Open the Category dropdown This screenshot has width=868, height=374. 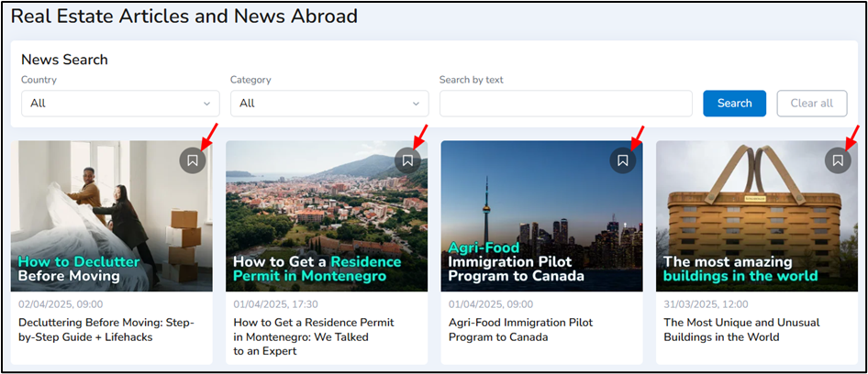click(x=329, y=104)
